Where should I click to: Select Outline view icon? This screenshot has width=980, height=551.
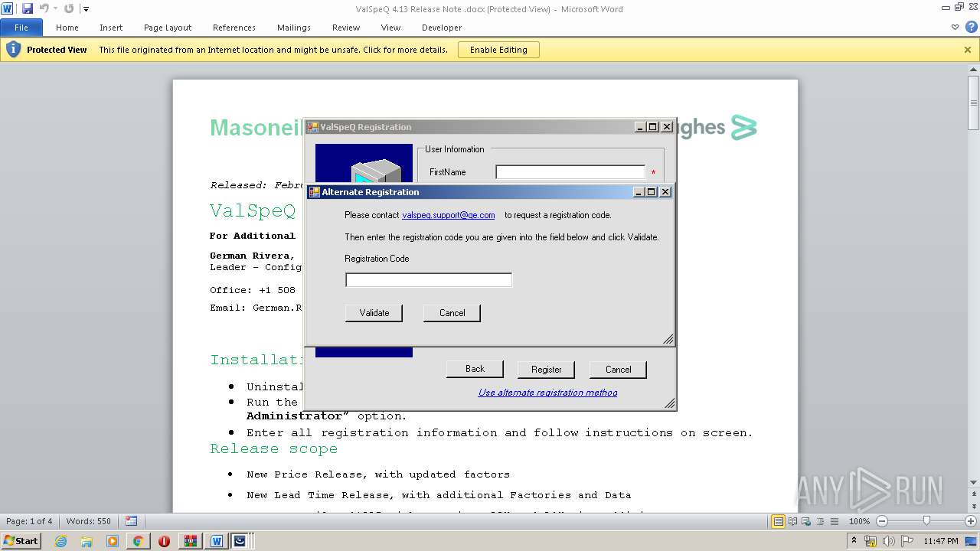pos(820,521)
